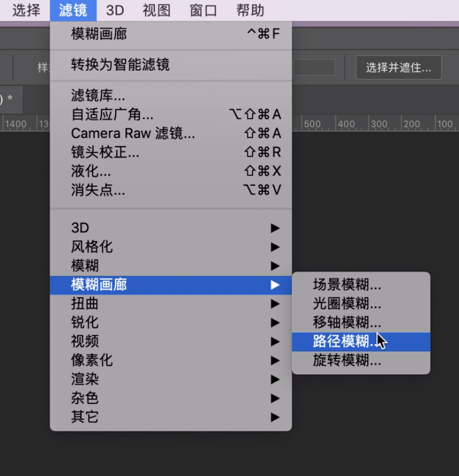459x476 pixels.
Task: Open the 窗口 menu
Action: tap(204, 10)
